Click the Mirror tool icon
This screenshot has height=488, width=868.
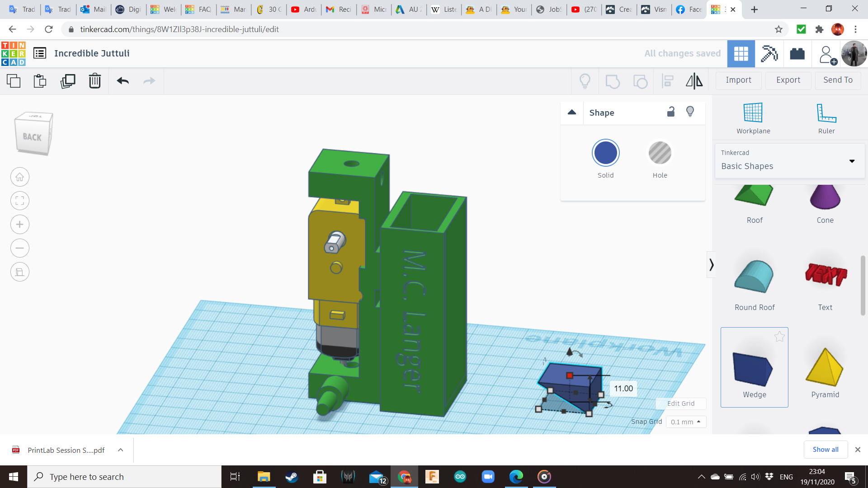click(694, 81)
